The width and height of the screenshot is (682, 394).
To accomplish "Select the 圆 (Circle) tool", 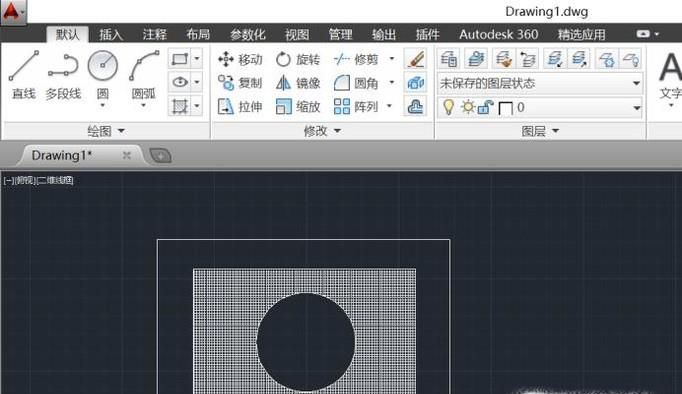I will coord(103,74).
